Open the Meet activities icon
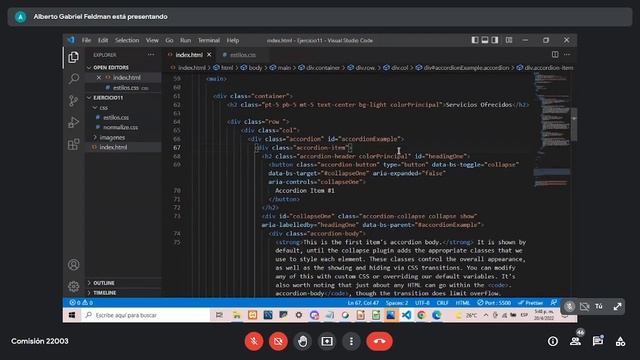This screenshot has width=640, height=360. [620, 341]
